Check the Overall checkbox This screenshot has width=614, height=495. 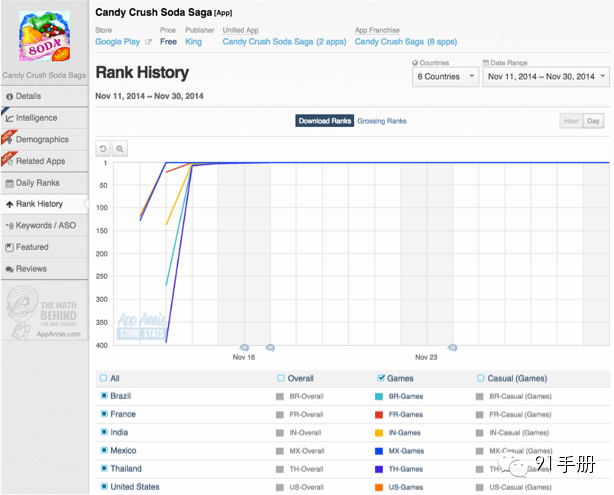point(280,378)
